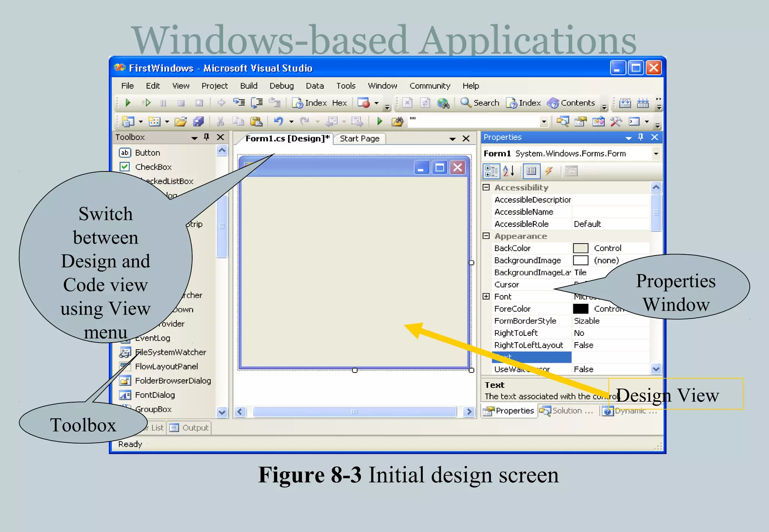Close the Form1.cs document tab X
The image size is (769, 532).
[x=466, y=138]
